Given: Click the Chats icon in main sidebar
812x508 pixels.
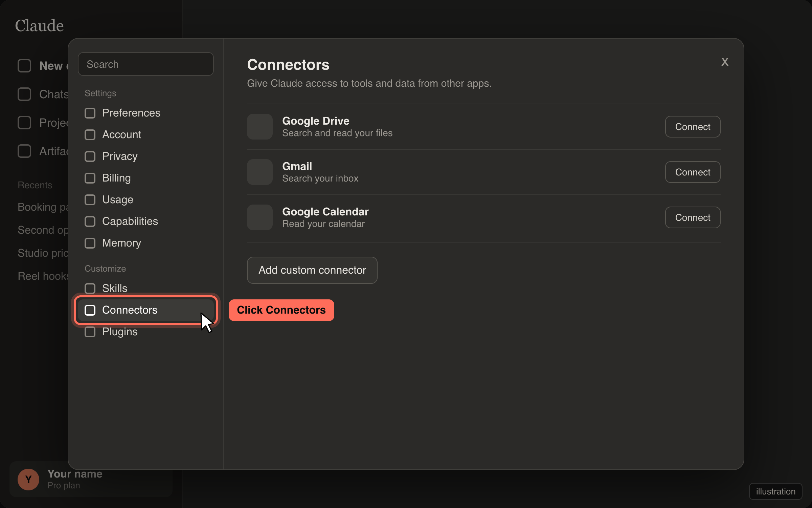Looking at the screenshot, I should pyautogui.click(x=24, y=94).
